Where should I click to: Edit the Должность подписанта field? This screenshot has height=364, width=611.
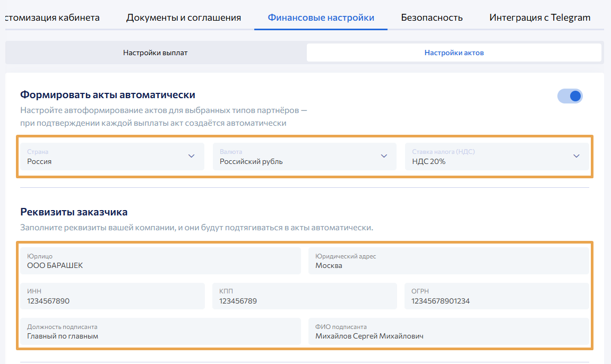[x=160, y=331]
